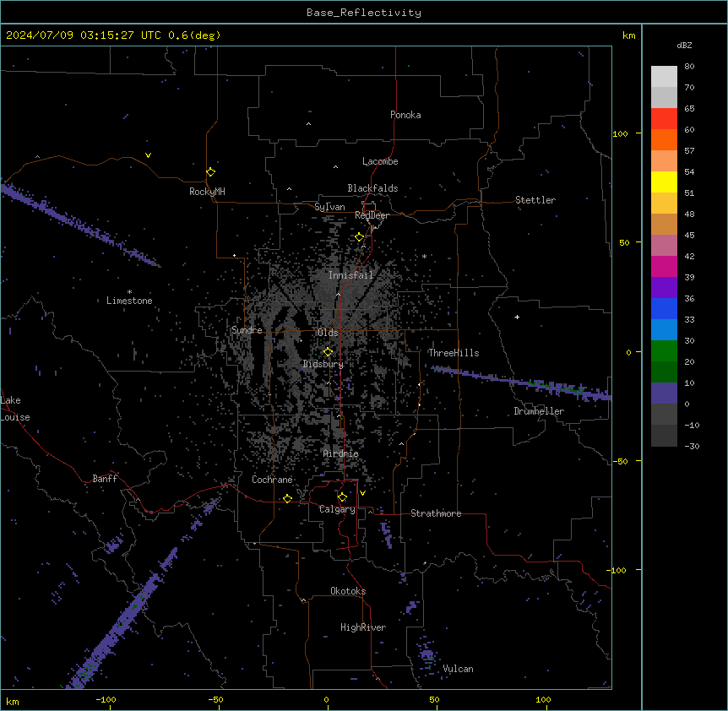
Task: Click the Limestone label
Action: point(129,301)
